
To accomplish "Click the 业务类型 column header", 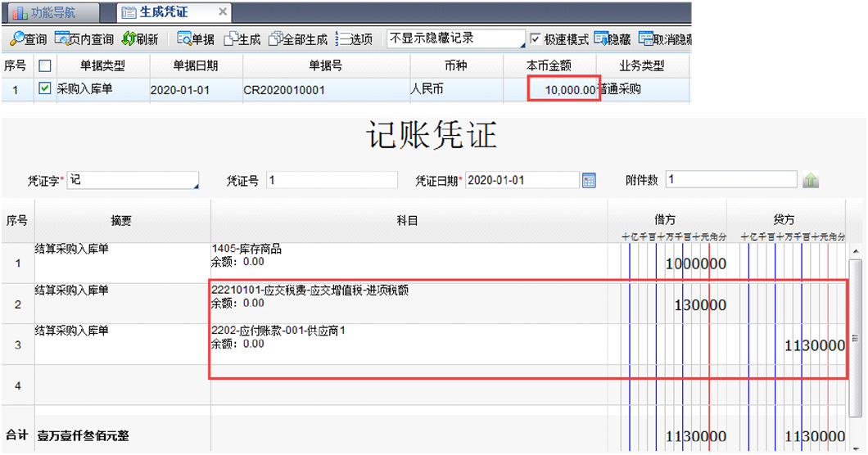I will point(642,65).
